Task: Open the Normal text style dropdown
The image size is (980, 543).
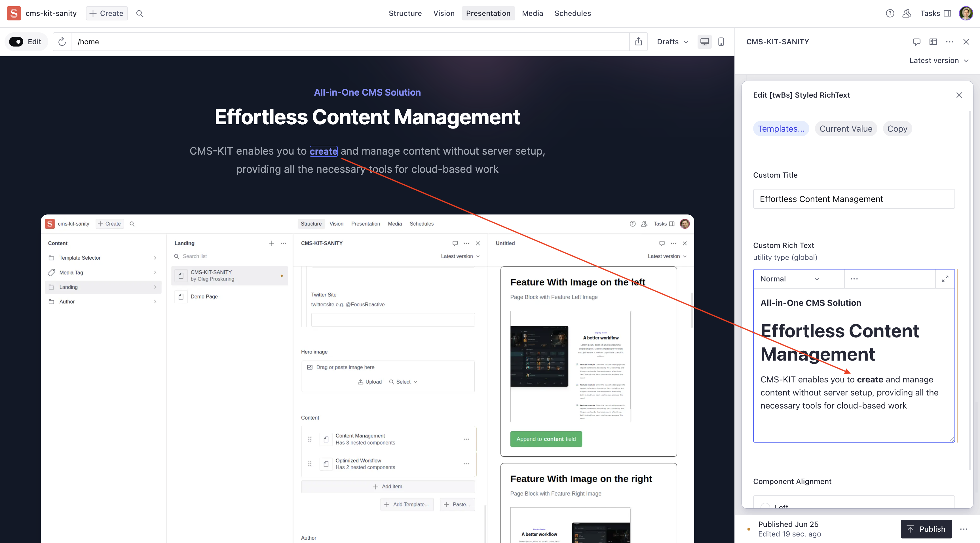Action: pyautogui.click(x=790, y=279)
